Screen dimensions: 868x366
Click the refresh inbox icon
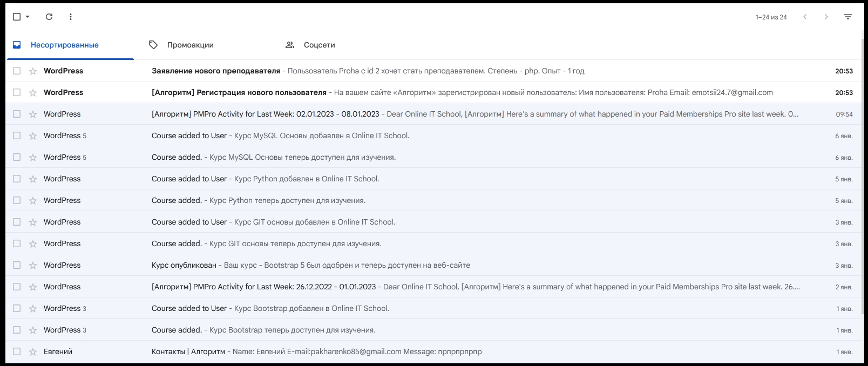coord(49,17)
